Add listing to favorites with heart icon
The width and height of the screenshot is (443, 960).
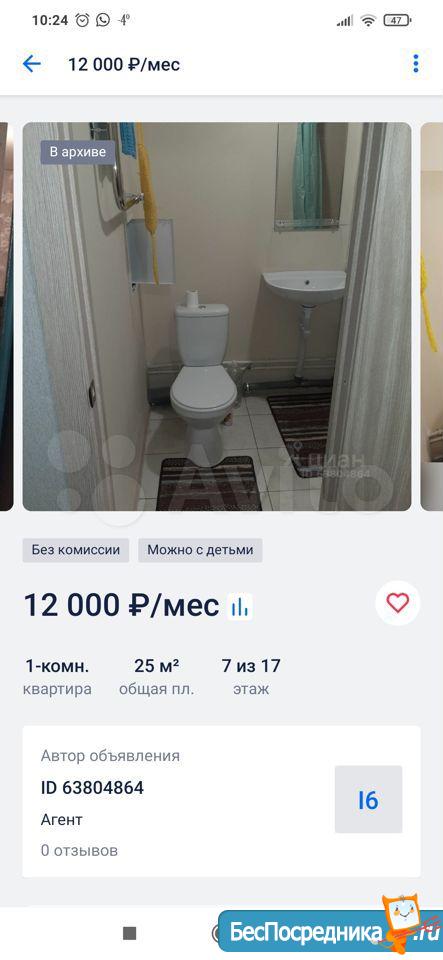[398, 603]
